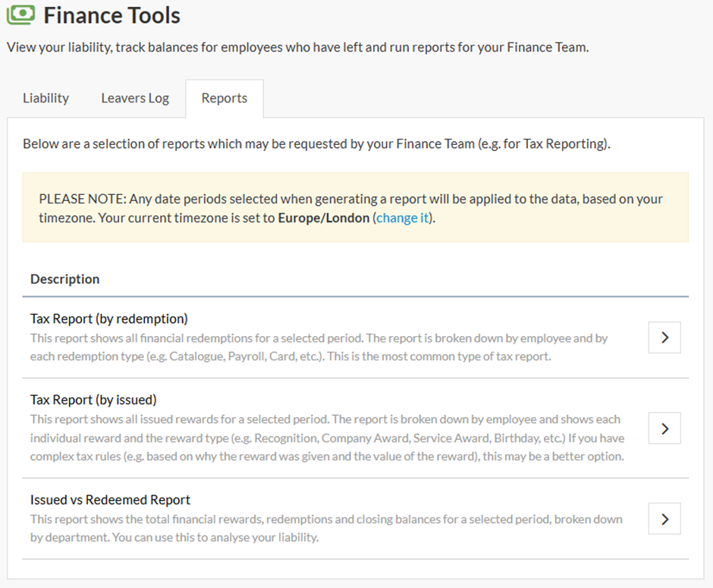Open the Tax Report (by issued) arrow
The image size is (713, 588).
click(664, 428)
